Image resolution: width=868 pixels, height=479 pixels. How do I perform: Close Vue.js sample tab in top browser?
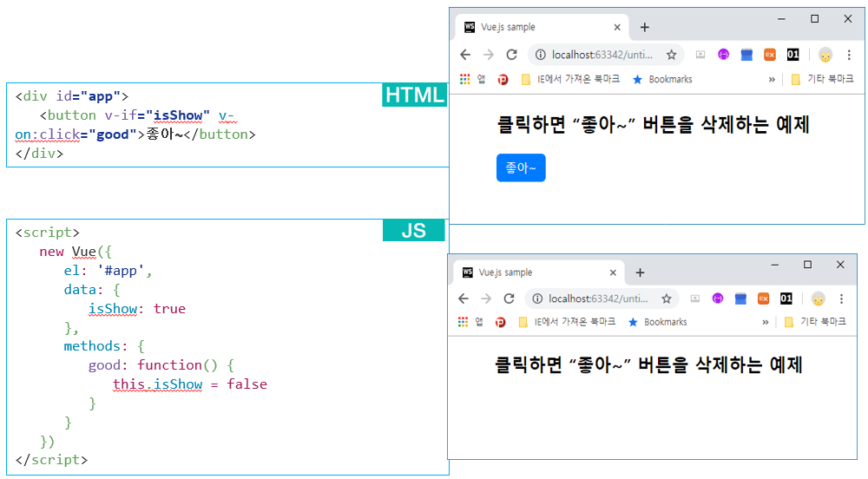click(x=617, y=27)
